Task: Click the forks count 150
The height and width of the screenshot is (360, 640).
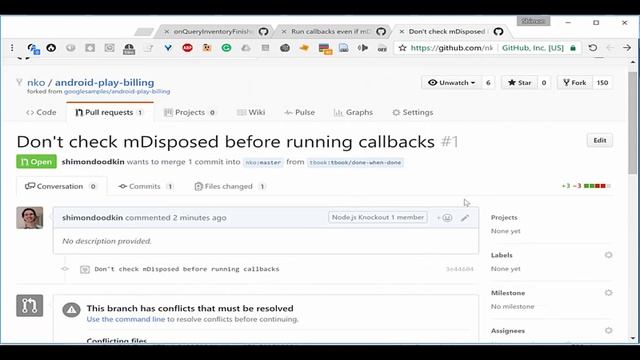Action: [x=602, y=82]
